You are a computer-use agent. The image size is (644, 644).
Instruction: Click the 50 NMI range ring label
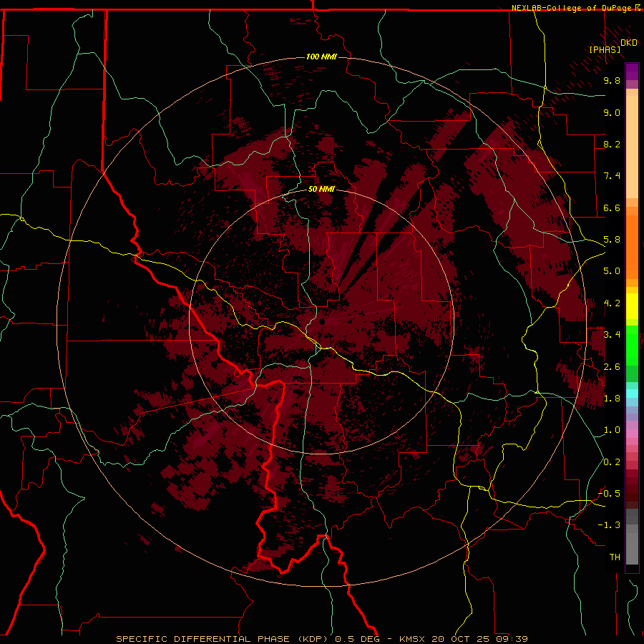point(321,189)
